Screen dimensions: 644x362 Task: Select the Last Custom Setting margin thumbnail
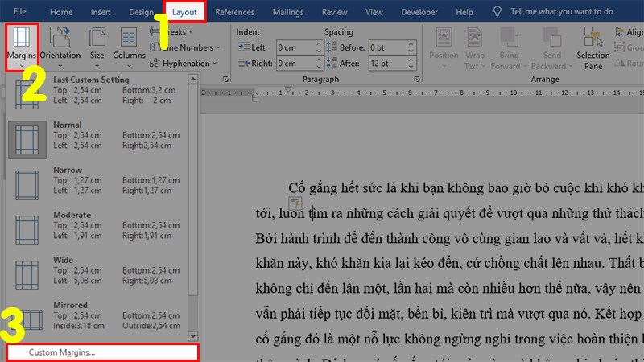tap(27, 94)
